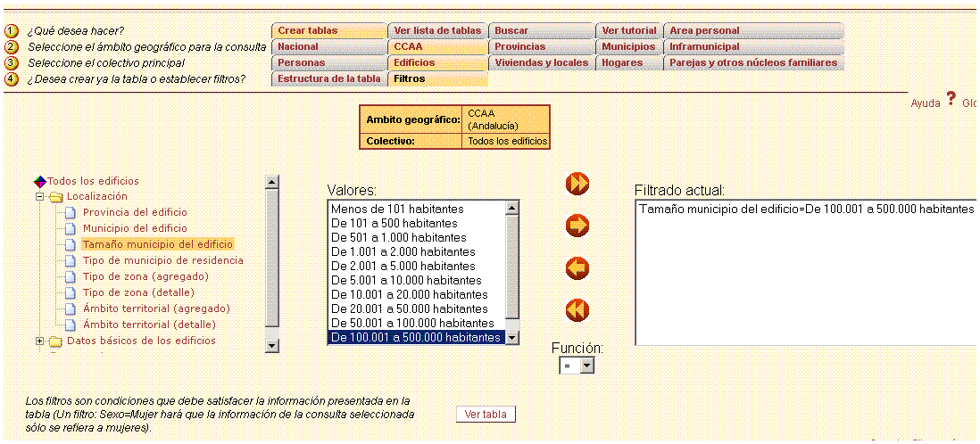Select value De 50.001 a 100.000 habitantes
The width and height of the screenshot is (980, 444).
point(416,324)
